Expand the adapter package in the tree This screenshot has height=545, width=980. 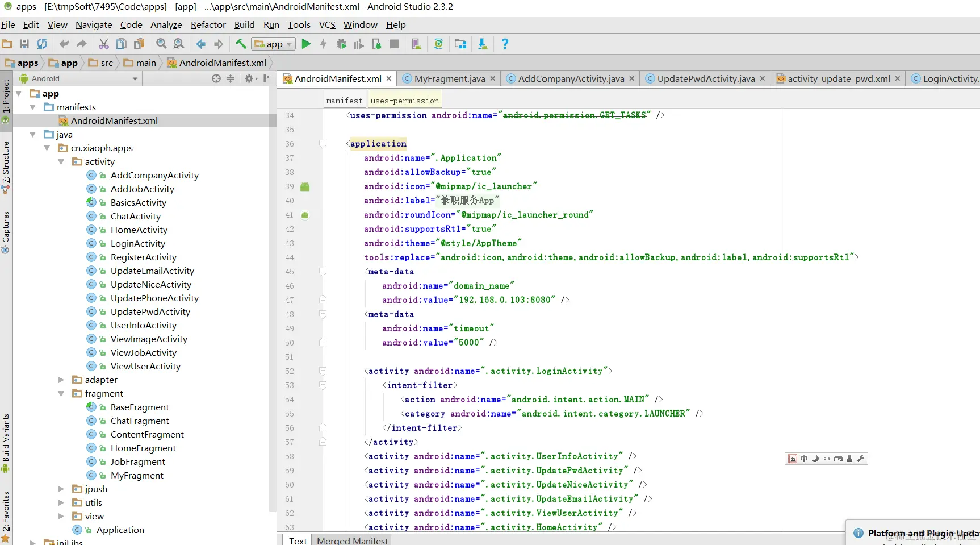coord(61,380)
